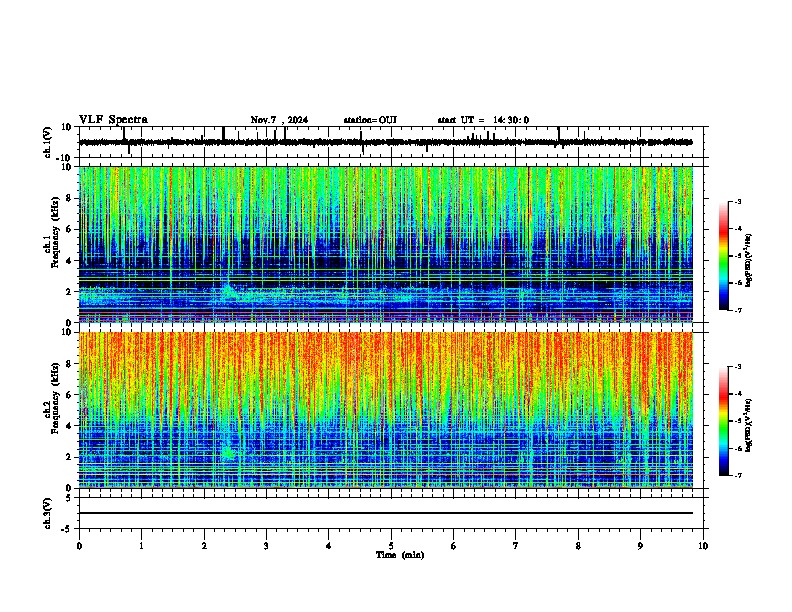Screen dimensions: 792x612
Task: Select the "start UT = 14:30:0" text
Action: click(483, 120)
